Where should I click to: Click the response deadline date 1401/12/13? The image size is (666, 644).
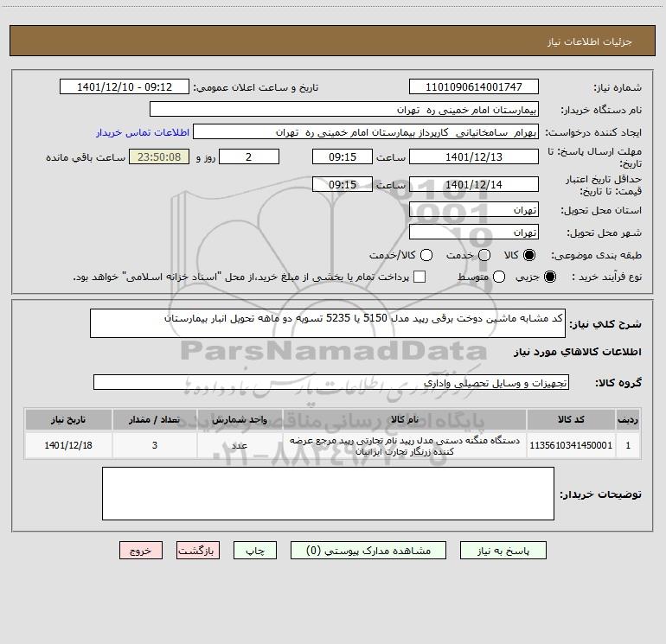474,156
